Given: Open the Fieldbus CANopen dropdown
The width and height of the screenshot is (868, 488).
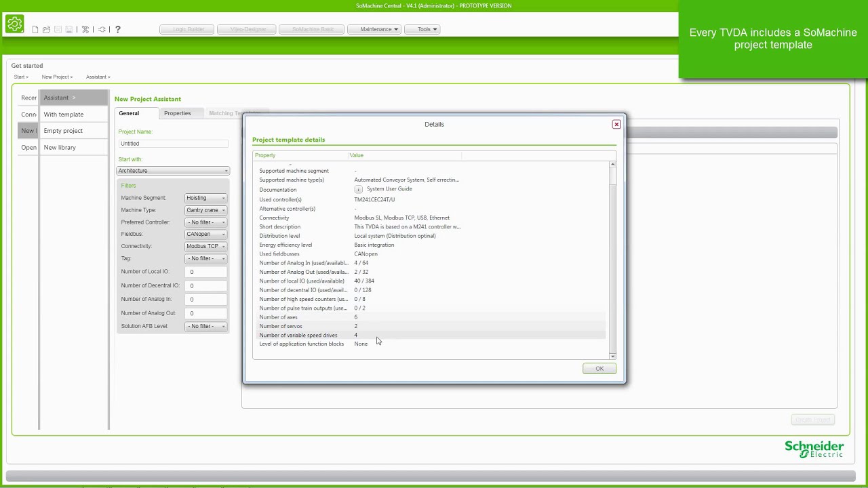Looking at the screenshot, I should 206,234.
